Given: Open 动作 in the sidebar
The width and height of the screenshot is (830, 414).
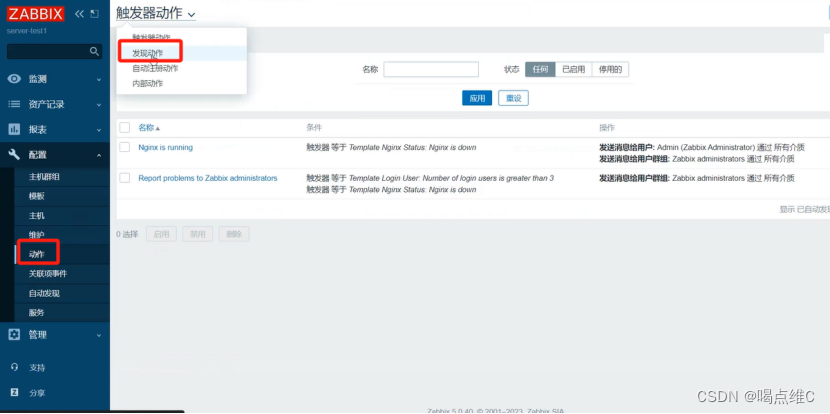Looking at the screenshot, I should (37, 254).
